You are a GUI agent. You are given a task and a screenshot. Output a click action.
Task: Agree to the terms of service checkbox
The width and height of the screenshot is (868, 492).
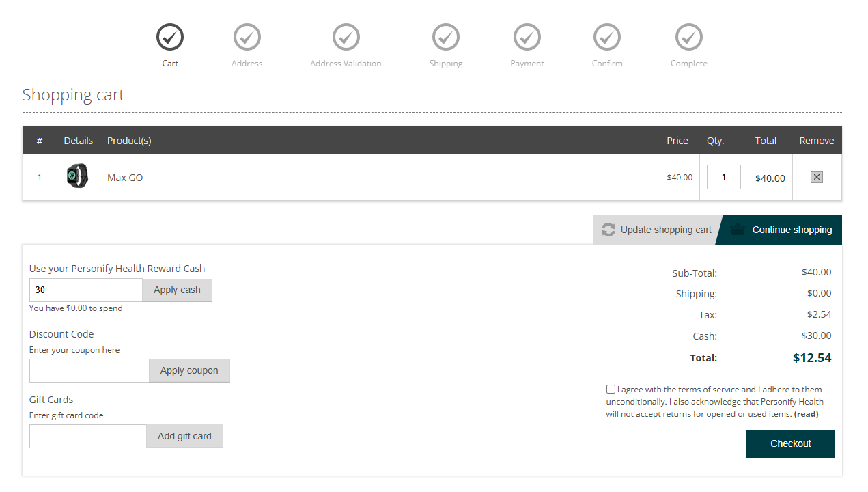pyautogui.click(x=611, y=389)
